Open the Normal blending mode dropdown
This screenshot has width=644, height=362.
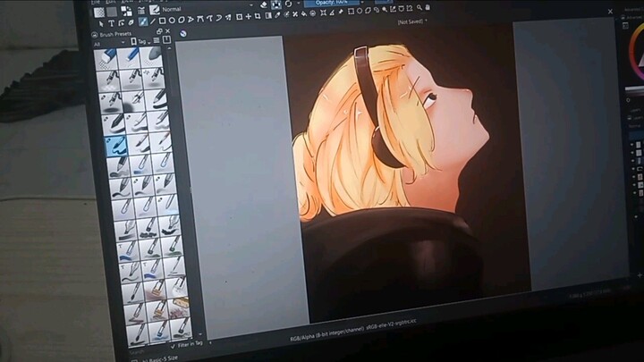click(x=208, y=7)
